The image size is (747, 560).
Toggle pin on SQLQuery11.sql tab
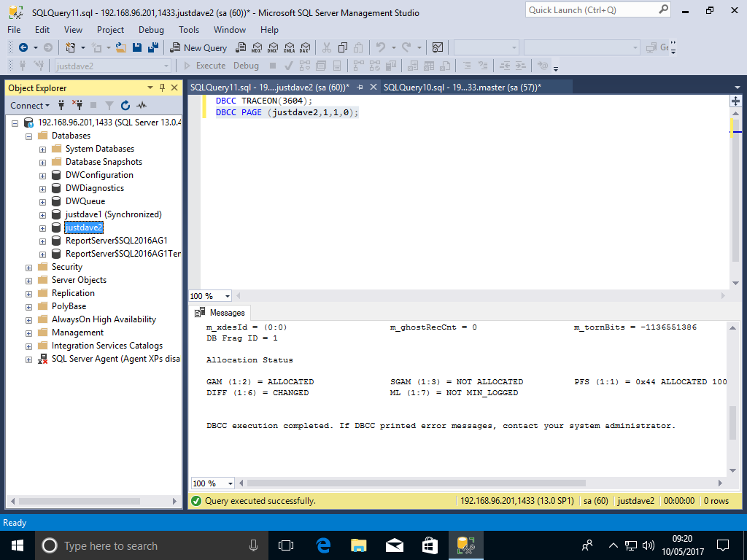(x=360, y=87)
